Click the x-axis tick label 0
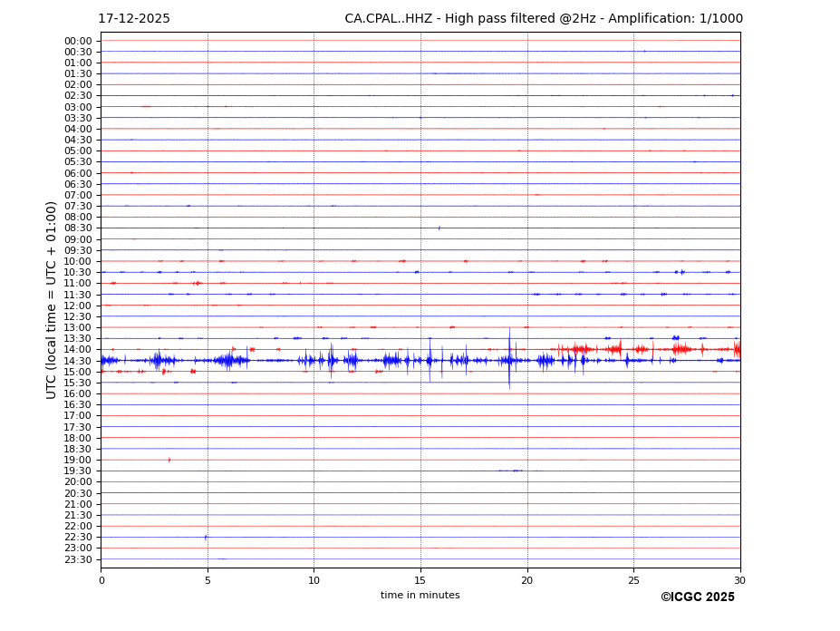This screenshot has height=631, width=840. point(101,580)
